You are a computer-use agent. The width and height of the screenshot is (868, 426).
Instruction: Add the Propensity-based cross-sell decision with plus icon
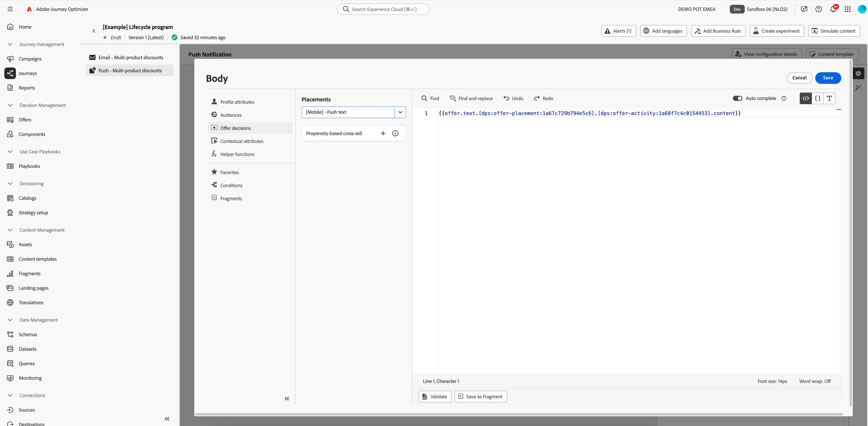click(x=383, y=133)
